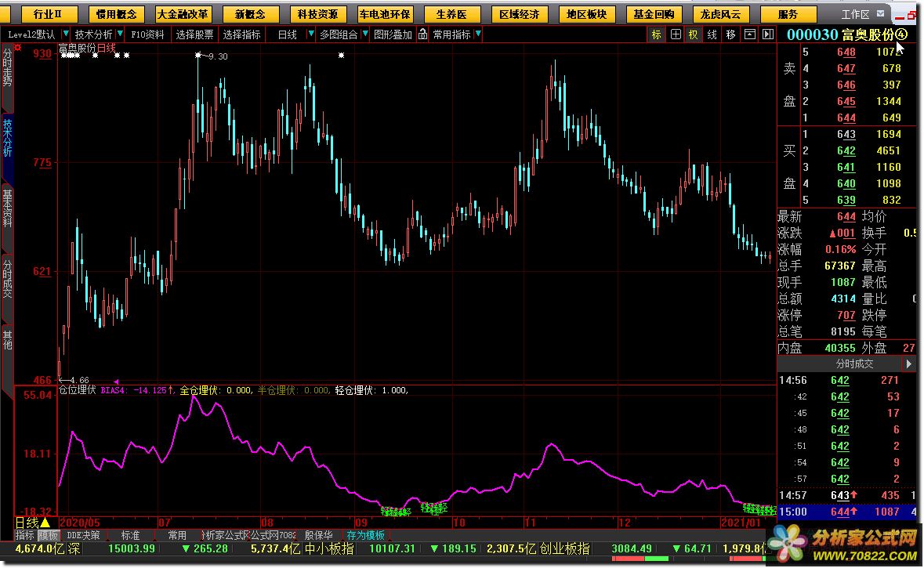Select the 指标 bottom tab
Image resolution: width=924 pixels, height=568 pixels.
pyautogui.click(x=25, y=535)
